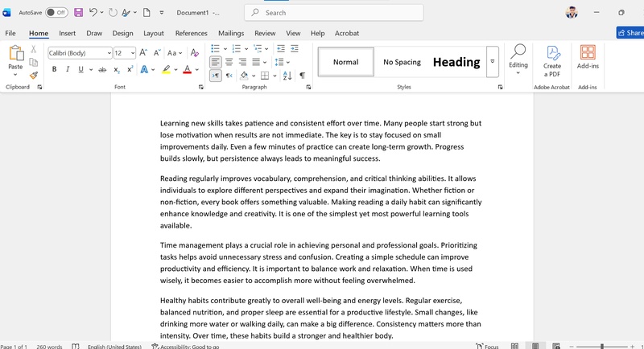Enable Focus mode from the status bar

tap(488, 346)
